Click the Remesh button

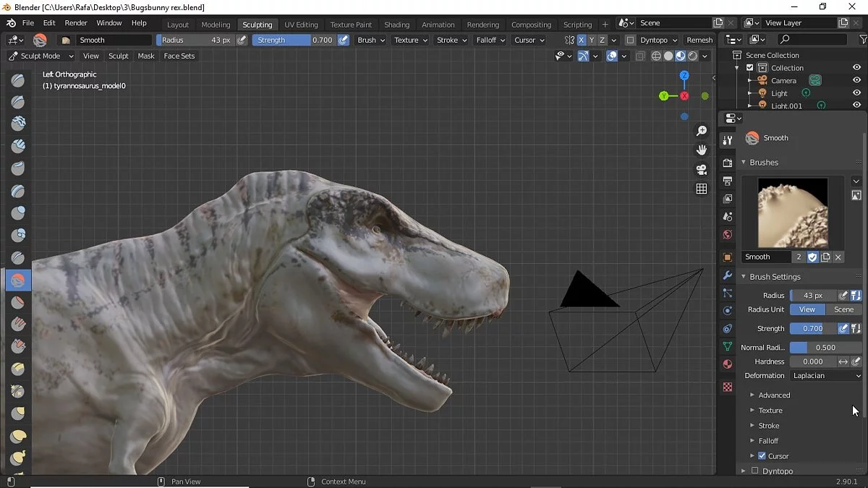pos(699,40)
